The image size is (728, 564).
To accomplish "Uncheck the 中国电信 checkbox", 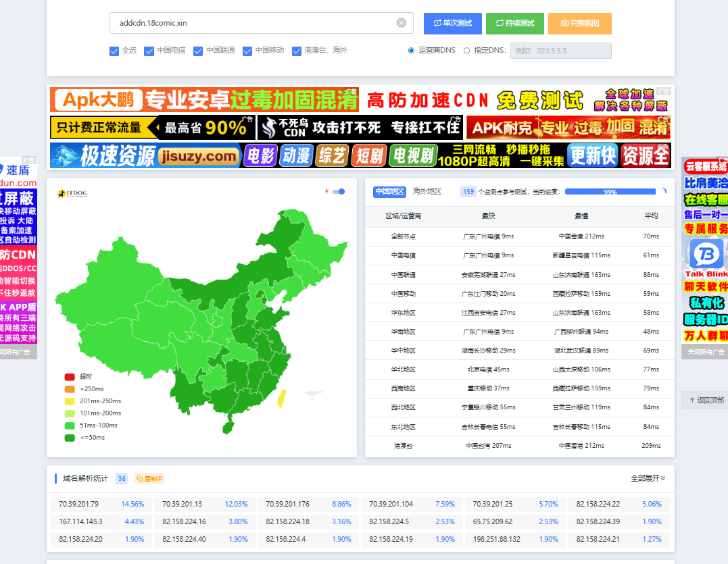I will tap(149, 51).
